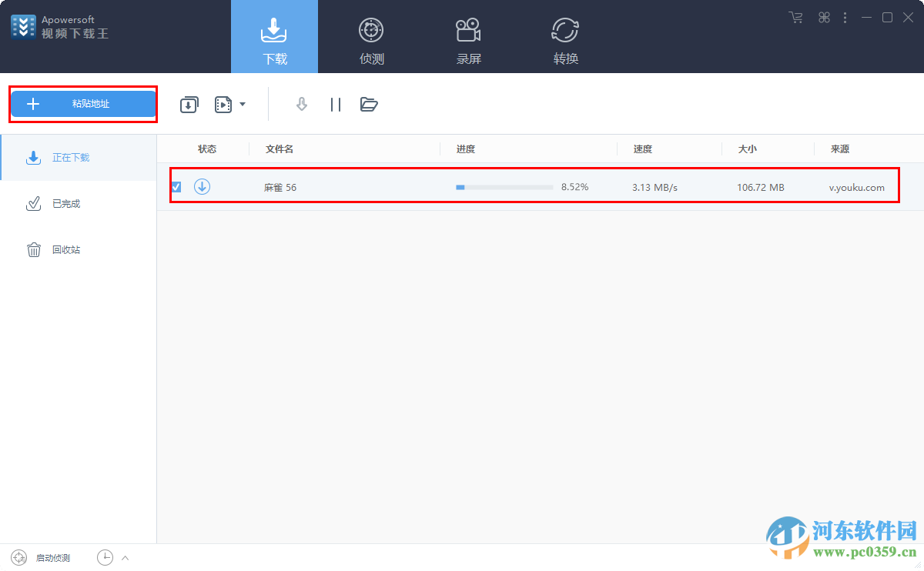Screen dimensions: 924x571
Task: Click the clock history icon at bottom left
Action: (x=105, y=557)
